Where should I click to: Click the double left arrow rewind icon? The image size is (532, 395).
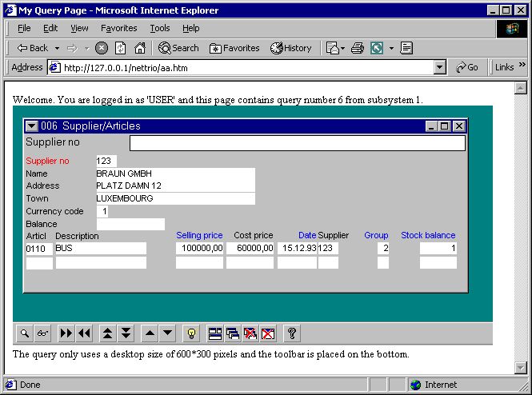(84, 333)
